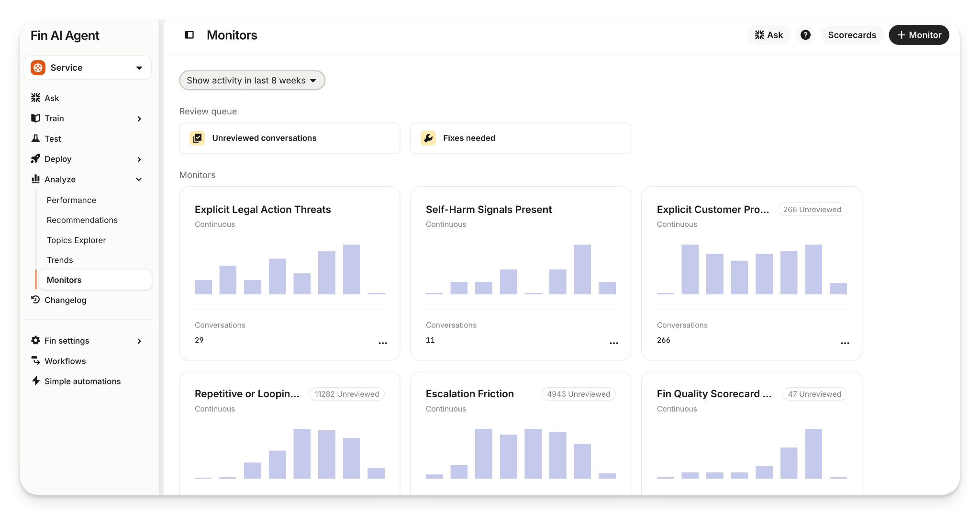The width and height of the screenshot is (980, 515).
Task: Go to Topics Explorer
Action: click(76, 240)
